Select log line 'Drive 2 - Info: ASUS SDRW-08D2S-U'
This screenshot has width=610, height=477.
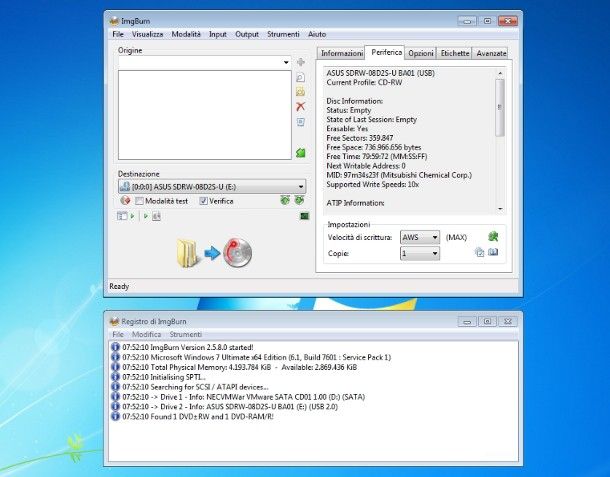coord(230,407)
